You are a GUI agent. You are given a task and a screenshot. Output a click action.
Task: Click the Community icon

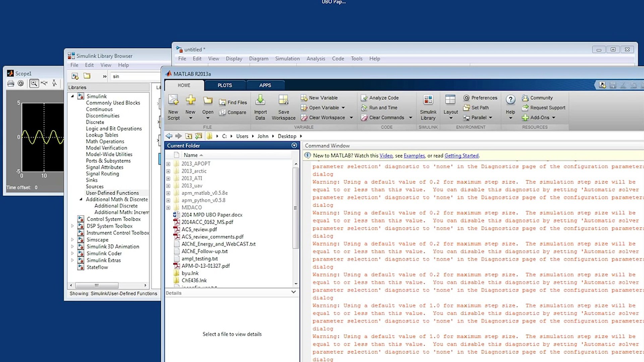pos(525,98)
